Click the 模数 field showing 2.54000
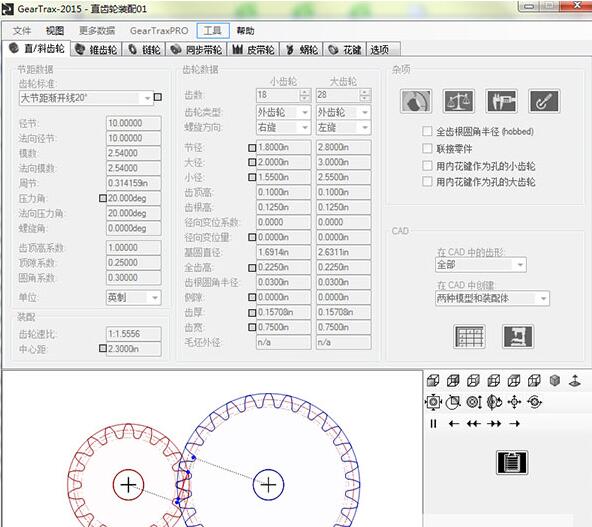This screenshot has height=527, width=592. tap(134, 153)
